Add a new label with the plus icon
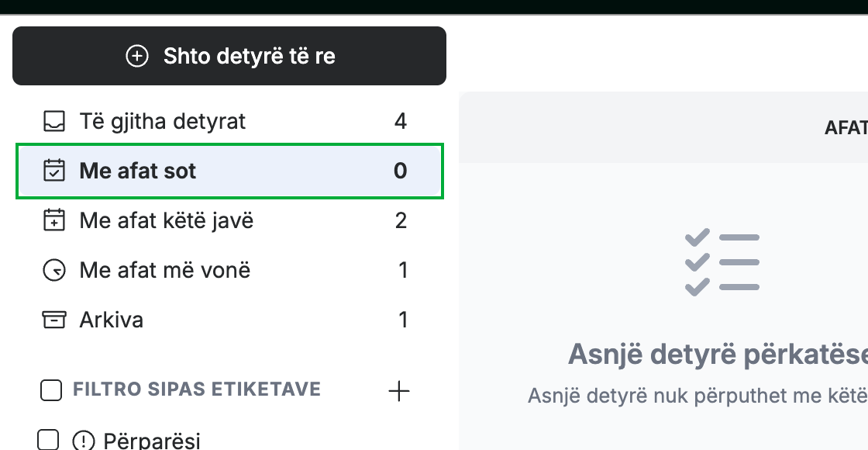The image size is (868, 450). point(398,391)
